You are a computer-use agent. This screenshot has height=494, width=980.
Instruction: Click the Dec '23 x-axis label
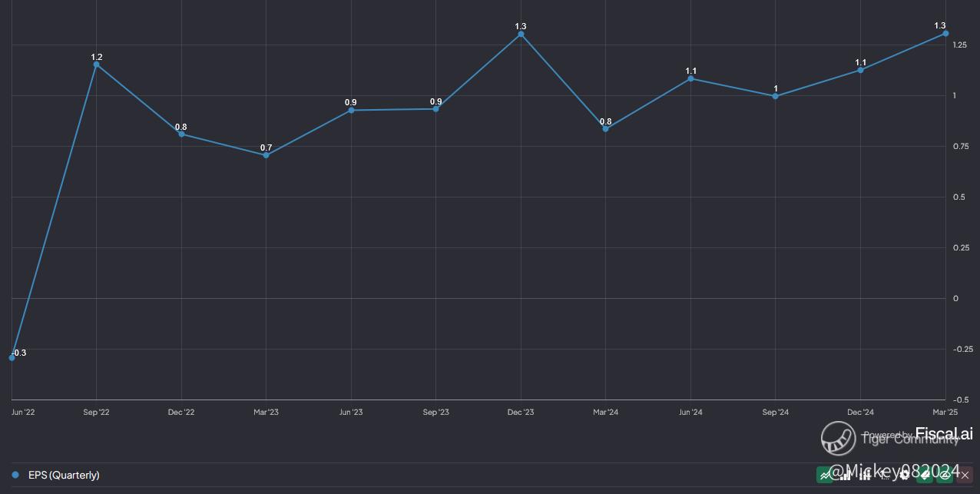coord(521,413)
